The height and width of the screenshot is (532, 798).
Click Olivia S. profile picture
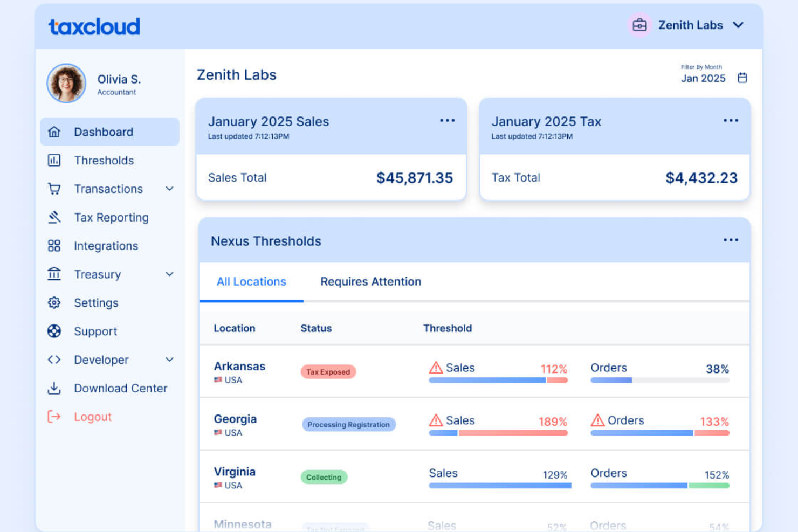click(66, 83)
